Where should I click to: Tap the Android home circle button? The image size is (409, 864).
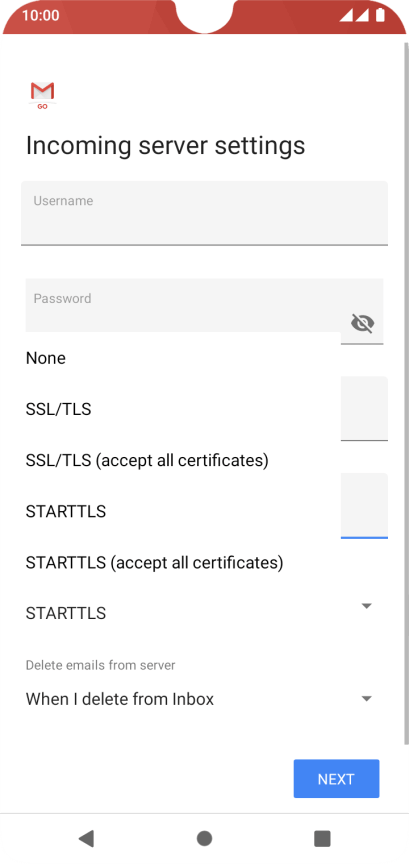coord(204,839)
